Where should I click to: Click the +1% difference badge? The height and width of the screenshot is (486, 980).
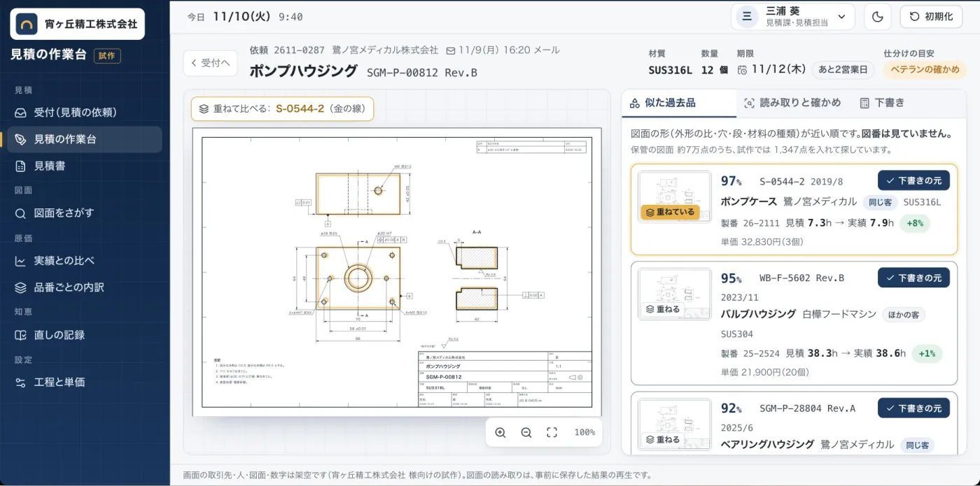pos(927,354)
